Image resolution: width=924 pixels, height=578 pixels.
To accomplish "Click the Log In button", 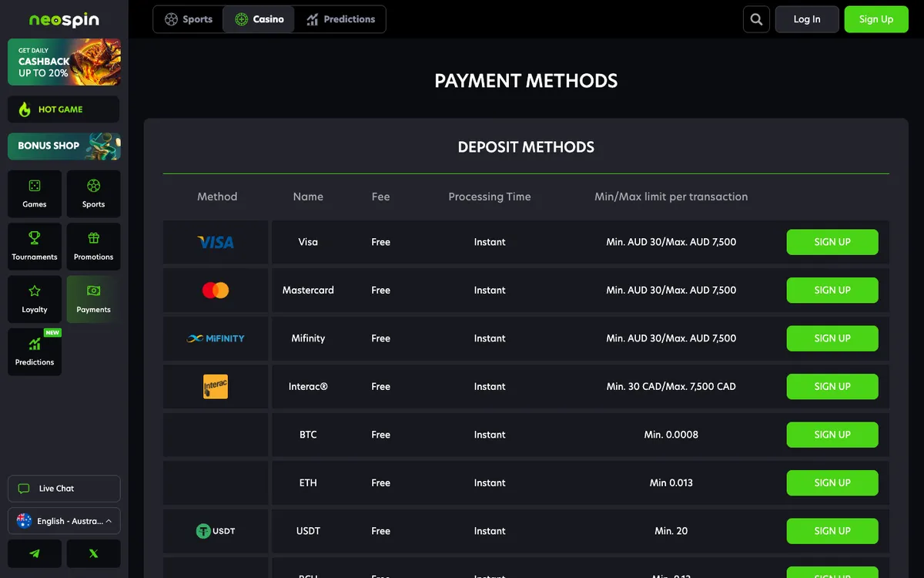I will (x=807, y=19).
